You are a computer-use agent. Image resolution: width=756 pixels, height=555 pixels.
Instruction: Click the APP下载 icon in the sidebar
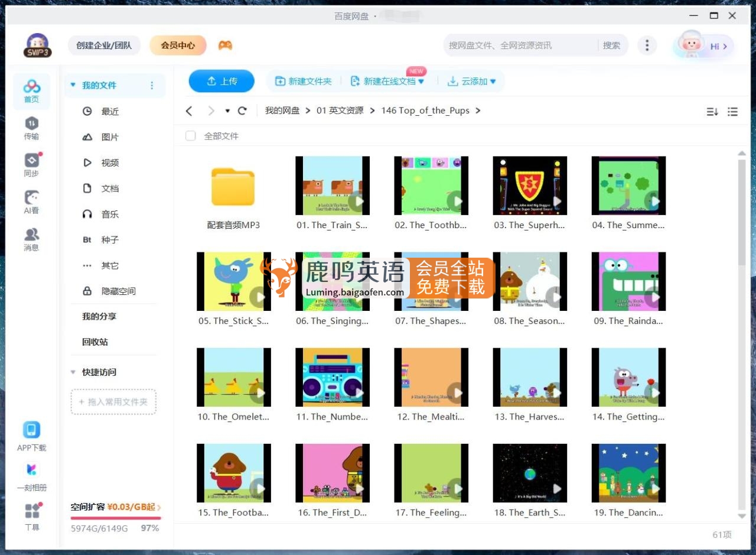31,435
